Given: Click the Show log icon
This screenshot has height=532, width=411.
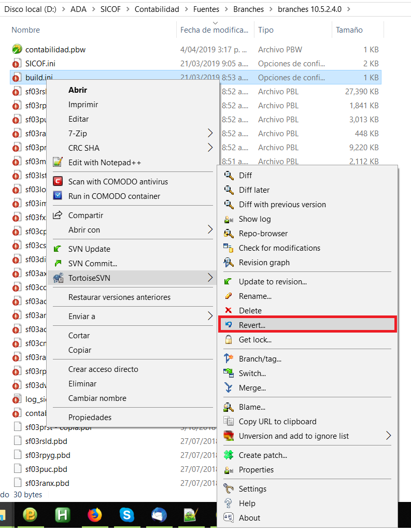Looking at the screenshot, I should [x=229, y=219].
